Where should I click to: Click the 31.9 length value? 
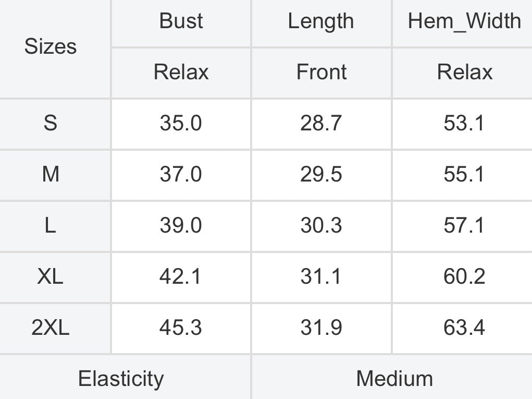click(x=321, y=328)
